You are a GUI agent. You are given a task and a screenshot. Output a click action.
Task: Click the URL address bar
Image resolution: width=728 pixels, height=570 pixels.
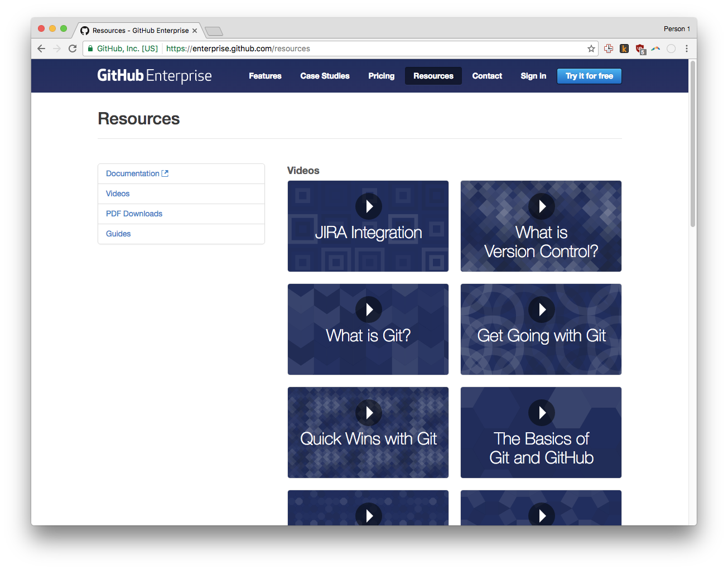(340, 49)
